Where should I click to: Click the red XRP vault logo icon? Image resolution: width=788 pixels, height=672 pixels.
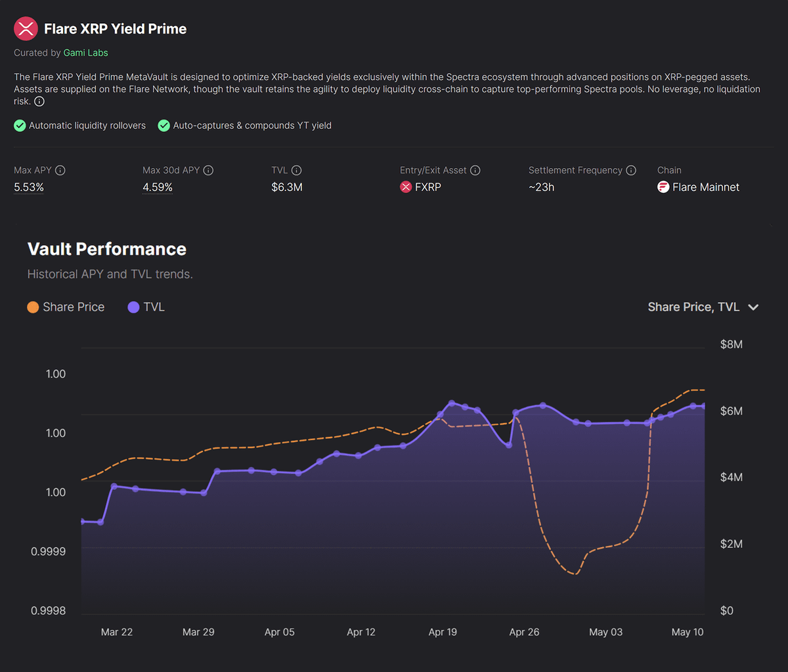click(26, 29)
